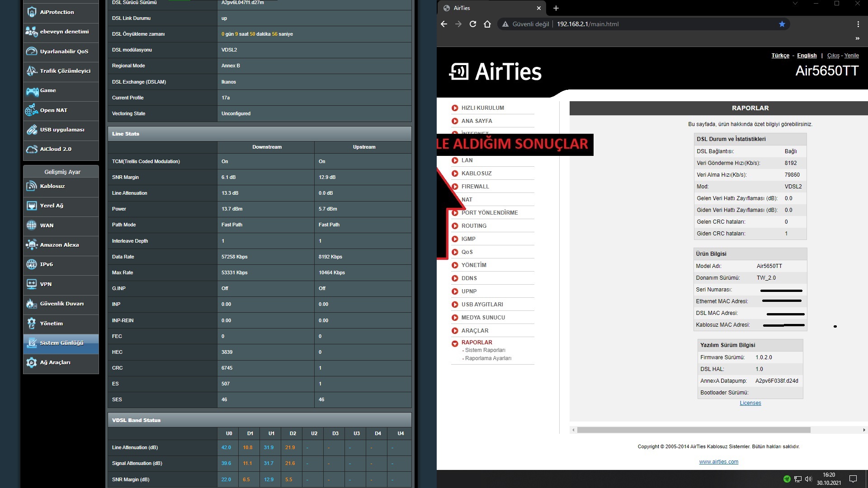Open new Chrome tab
This screenshot has height=488, width=868.
click(x=556, y=8)
